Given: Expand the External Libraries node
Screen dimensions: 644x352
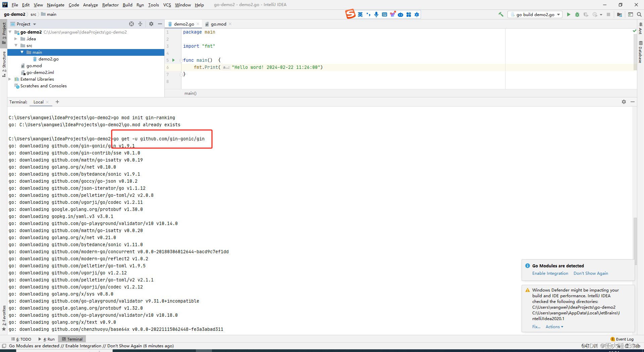Looking at the screenshot, I should (x=10, y=79).
